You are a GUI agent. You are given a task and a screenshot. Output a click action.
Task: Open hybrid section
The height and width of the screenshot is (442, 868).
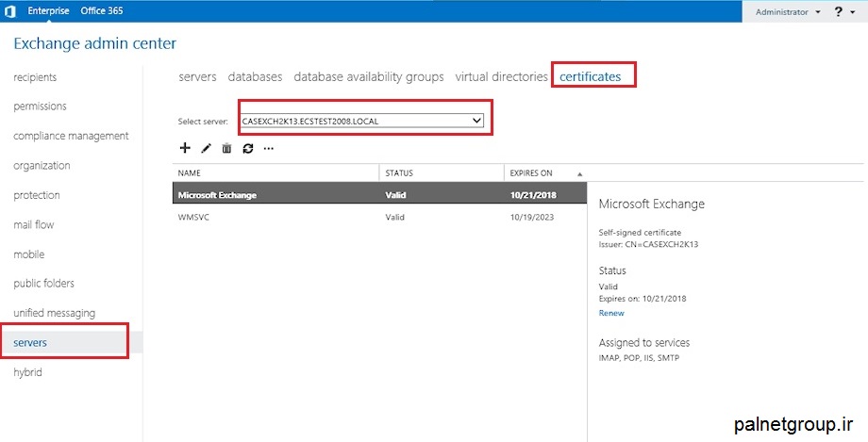(x=27, y=372)
